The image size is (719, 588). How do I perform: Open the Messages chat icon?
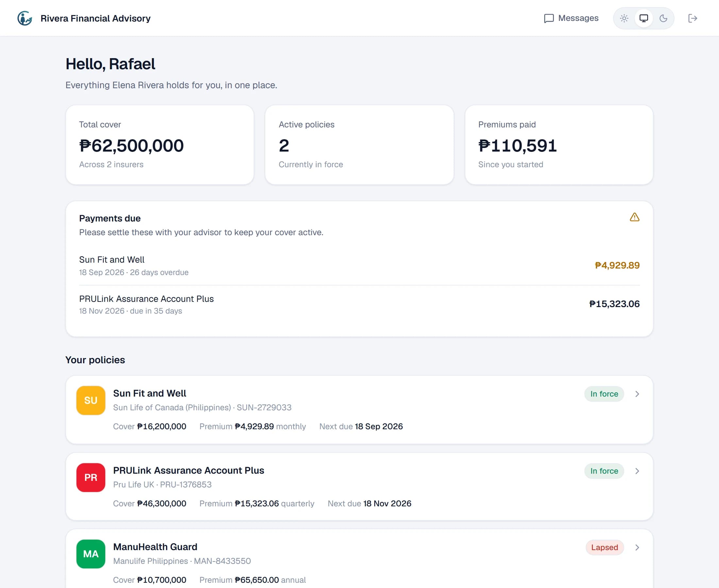point(549,18)
